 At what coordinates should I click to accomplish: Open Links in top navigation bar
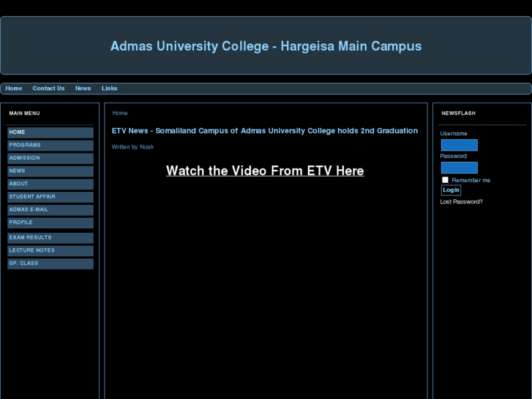[109, 89]
